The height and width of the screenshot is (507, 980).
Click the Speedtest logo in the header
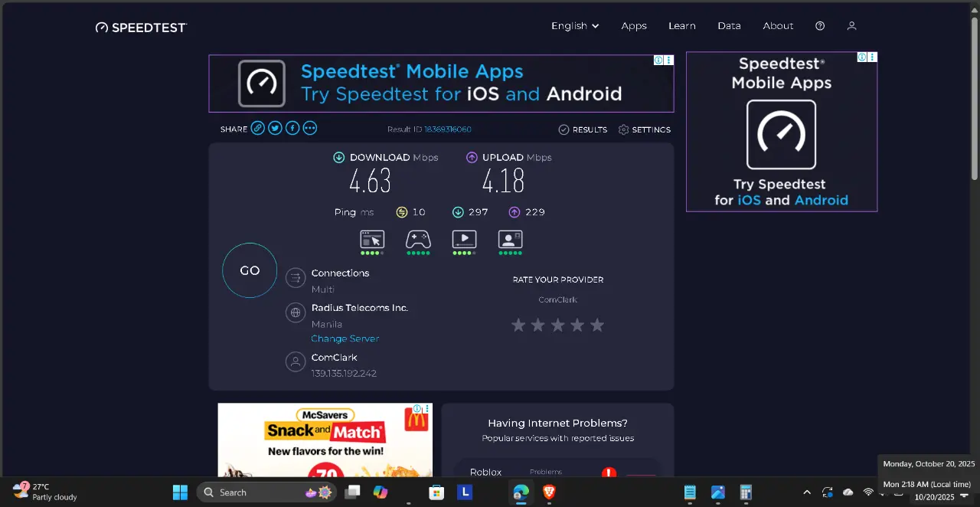[x=141, y=28]
